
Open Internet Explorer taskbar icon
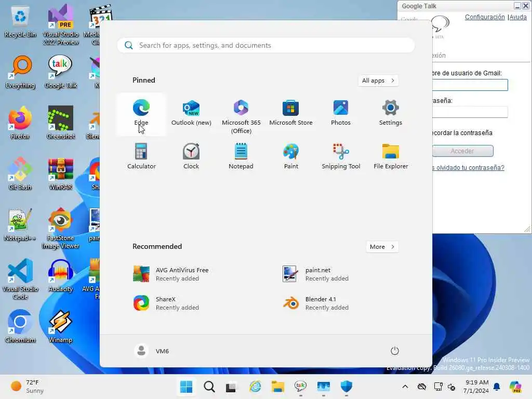click(255, 387)
